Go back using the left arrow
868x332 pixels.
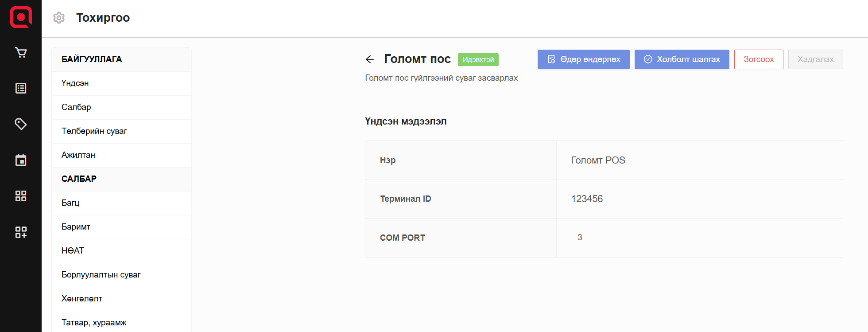(370, 59)
